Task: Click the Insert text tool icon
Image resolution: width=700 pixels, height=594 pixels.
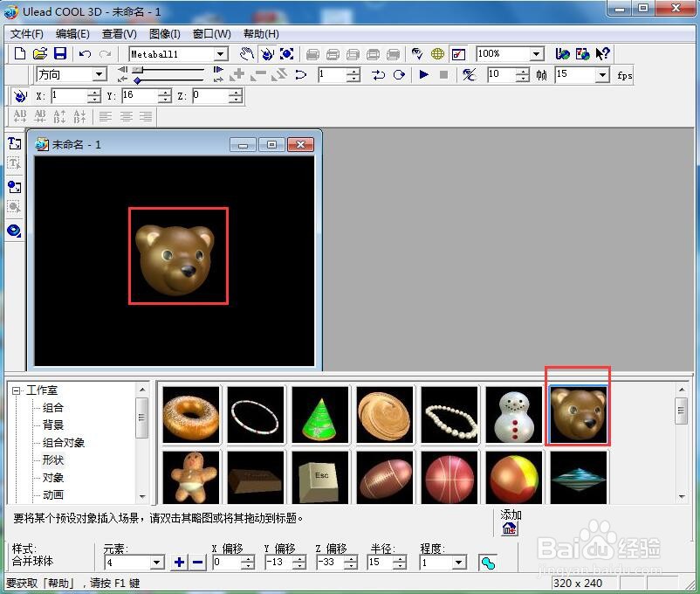Action: click(x=14, y=143)
